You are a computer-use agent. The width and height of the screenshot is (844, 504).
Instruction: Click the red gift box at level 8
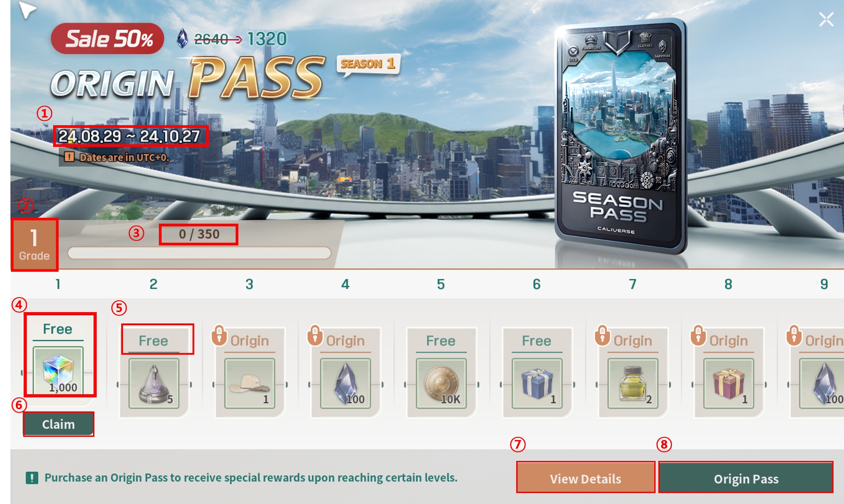pos(728,383)
